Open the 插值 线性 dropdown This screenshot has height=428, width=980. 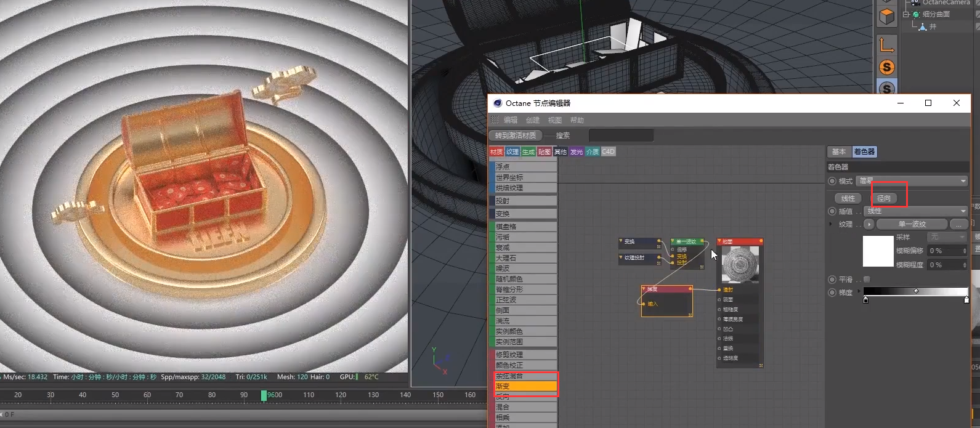point(916,211)
